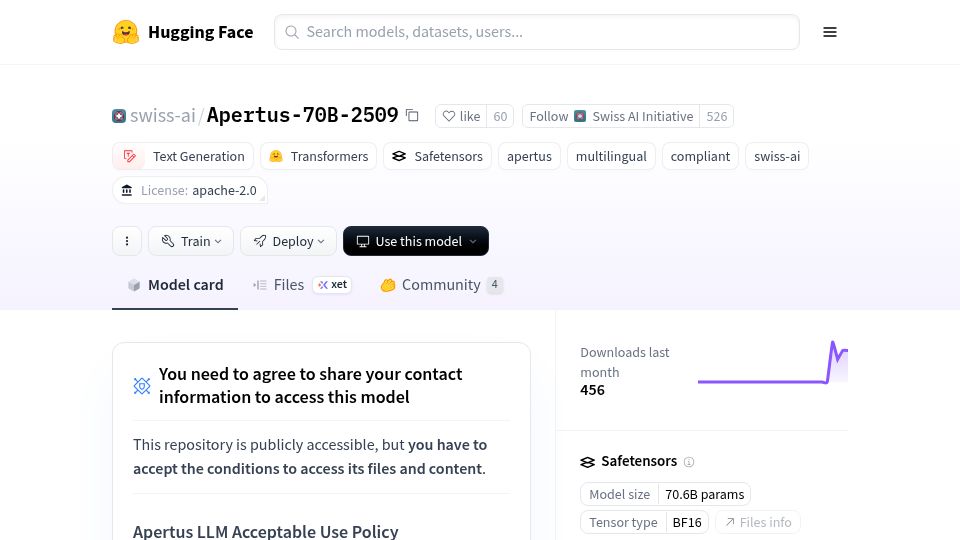Open the Files info link
Screen dimensions: 960x540
coord(758,522)
